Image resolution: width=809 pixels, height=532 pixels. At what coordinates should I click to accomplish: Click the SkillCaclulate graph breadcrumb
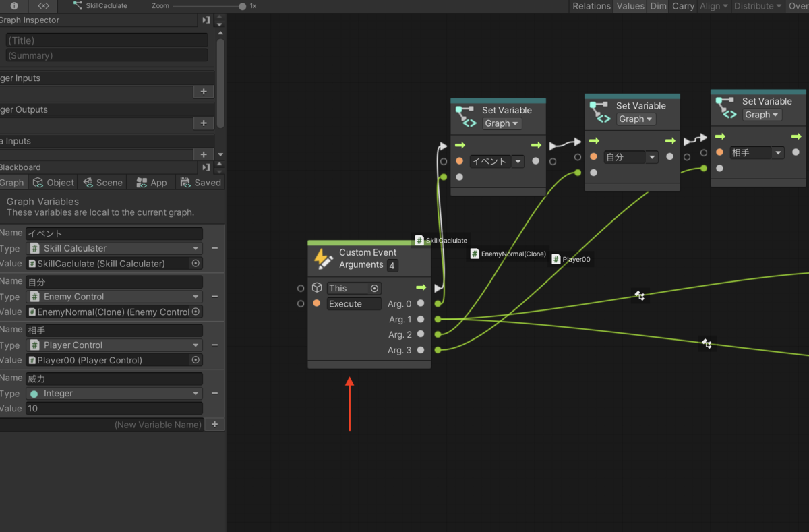pos(100,5)
